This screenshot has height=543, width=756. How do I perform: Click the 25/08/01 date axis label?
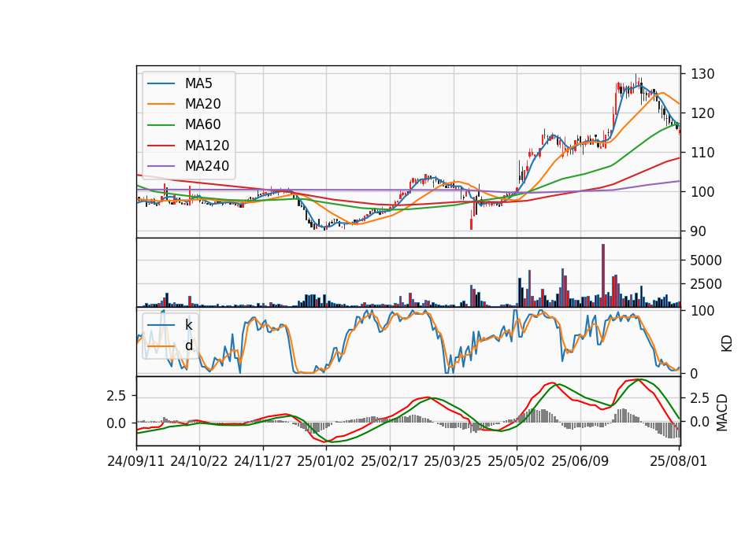pyautogui.click(x=678, y=461)
